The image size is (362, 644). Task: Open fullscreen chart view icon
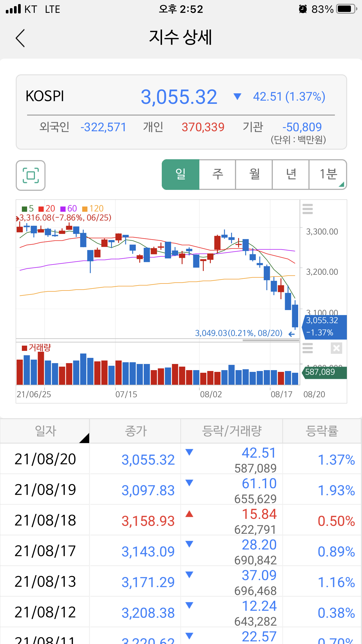pyautogui.click(x=31, y=175)
